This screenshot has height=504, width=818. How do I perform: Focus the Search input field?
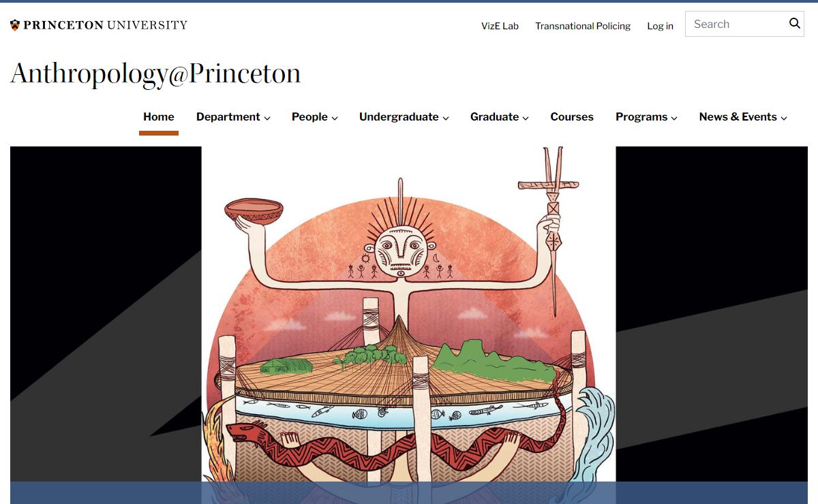tap(736, 24)
